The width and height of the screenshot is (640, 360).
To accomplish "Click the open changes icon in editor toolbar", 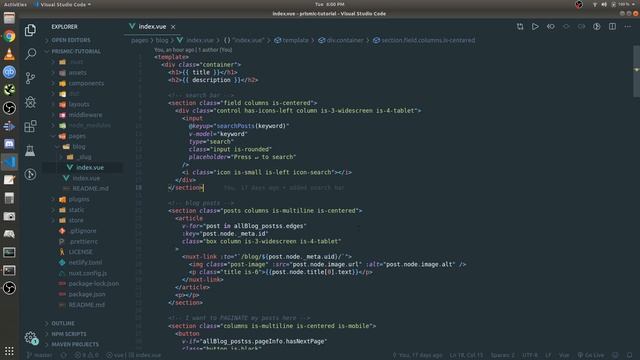I will [x=520, y=27].
